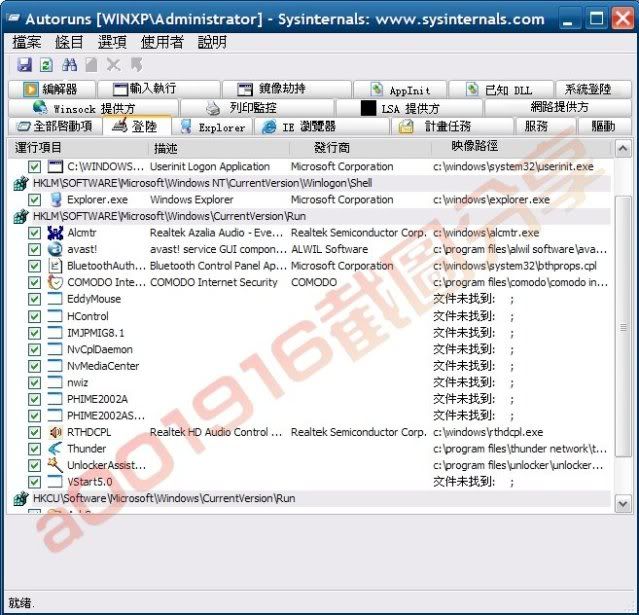Click the UnlockerAssistant wand icon
The width and height of the screenshot is (639, 615).
pos(55,465)
